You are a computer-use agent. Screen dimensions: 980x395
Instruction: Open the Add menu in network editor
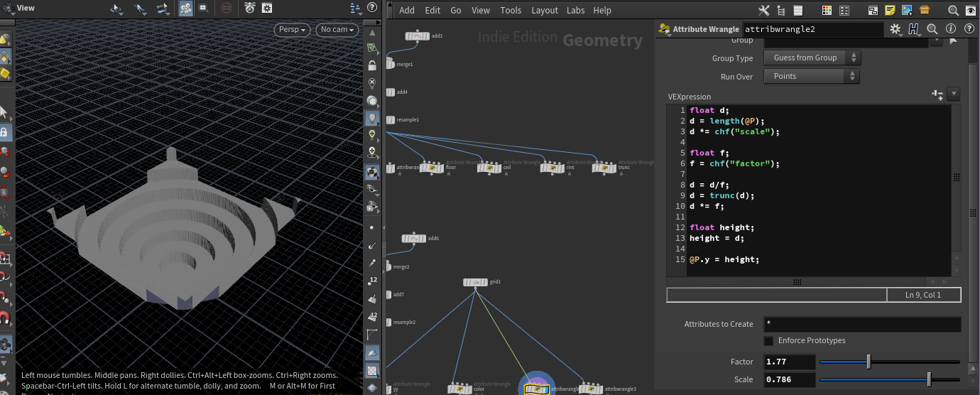pyautogui.click(x=407, y=11)
